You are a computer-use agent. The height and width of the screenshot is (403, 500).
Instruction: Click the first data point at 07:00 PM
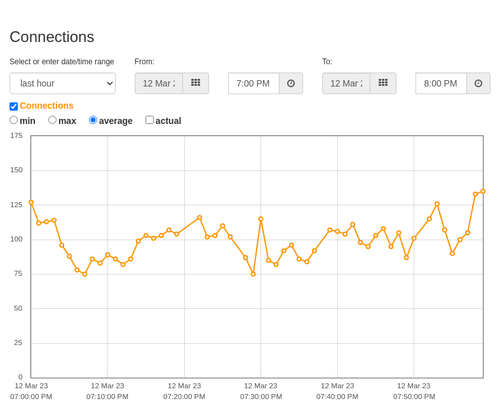[31, 202]
